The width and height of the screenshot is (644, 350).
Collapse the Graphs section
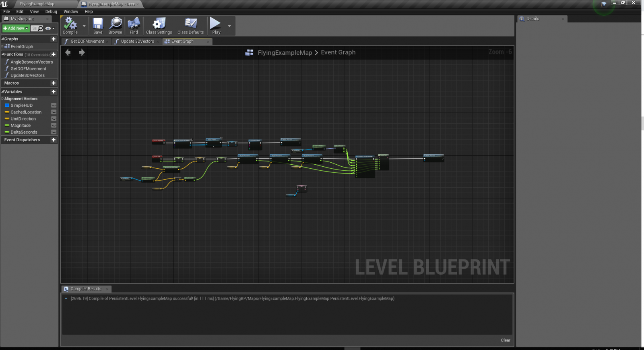click(x=2, y=39)
